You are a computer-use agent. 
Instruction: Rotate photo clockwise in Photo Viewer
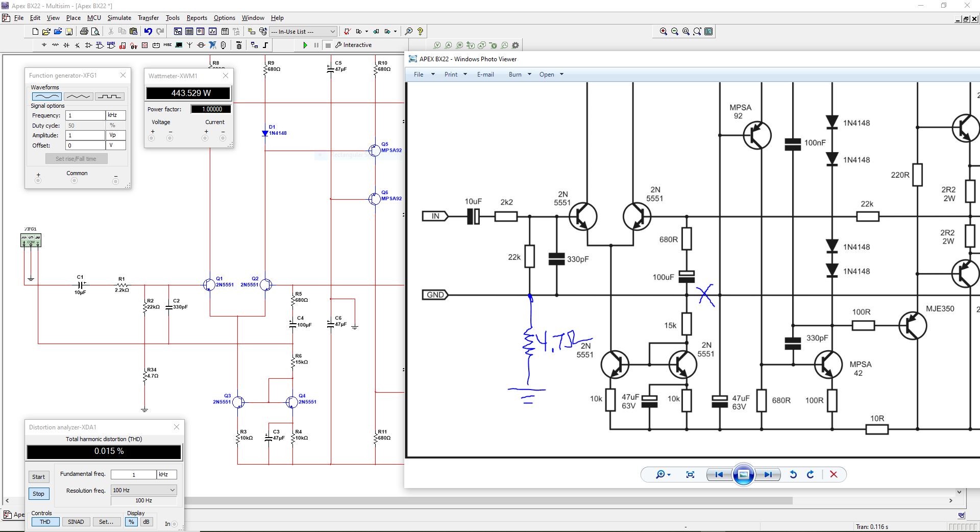[810, 474]
